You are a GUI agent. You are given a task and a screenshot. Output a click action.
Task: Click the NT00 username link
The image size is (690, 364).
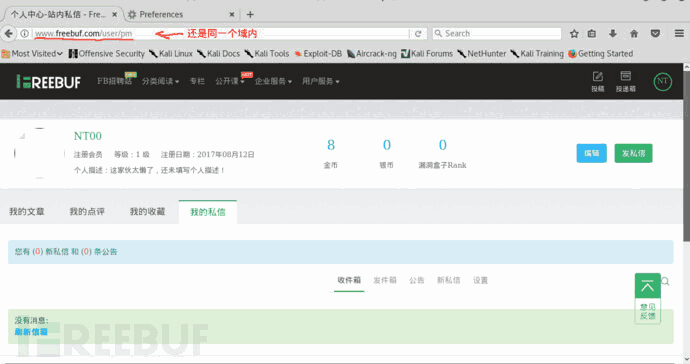88,136
